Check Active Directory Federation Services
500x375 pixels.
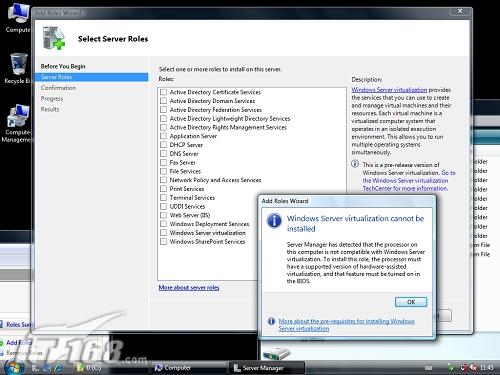tap(163, 110)
